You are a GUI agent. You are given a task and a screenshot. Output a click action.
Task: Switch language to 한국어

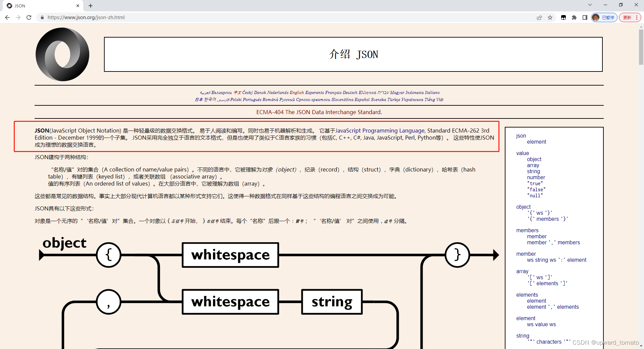click(x=210, y=100)
